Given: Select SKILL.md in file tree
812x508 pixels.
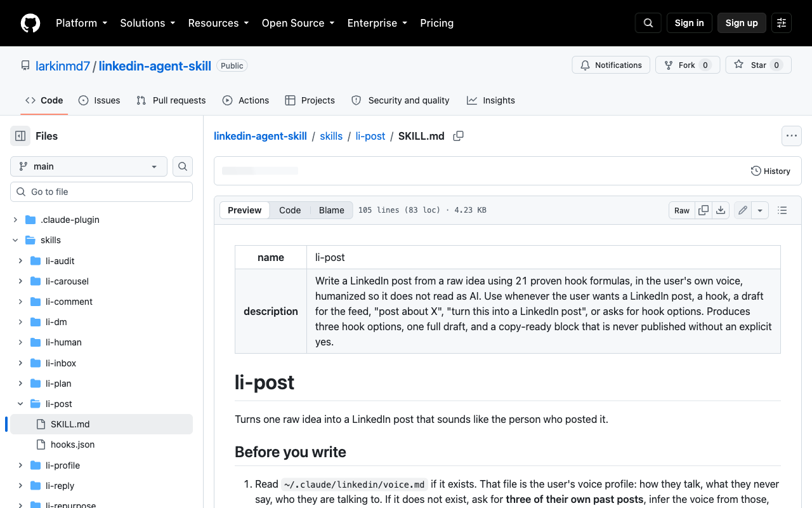Looking at the screenshot, I should [x=101, y=424].
